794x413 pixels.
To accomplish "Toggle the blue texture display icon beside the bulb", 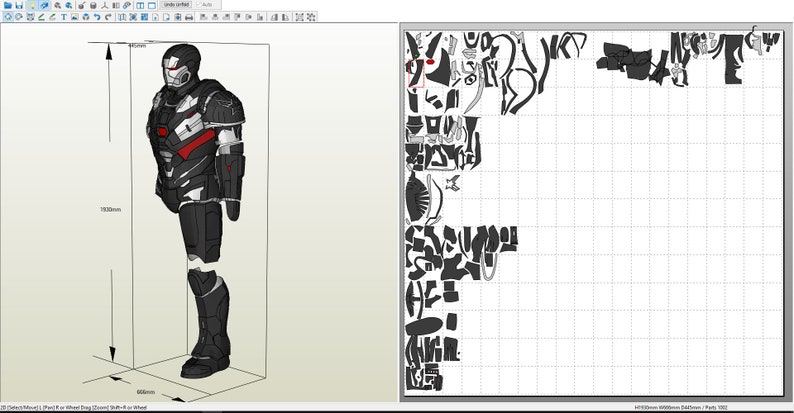I will click(x=44, y=5).
